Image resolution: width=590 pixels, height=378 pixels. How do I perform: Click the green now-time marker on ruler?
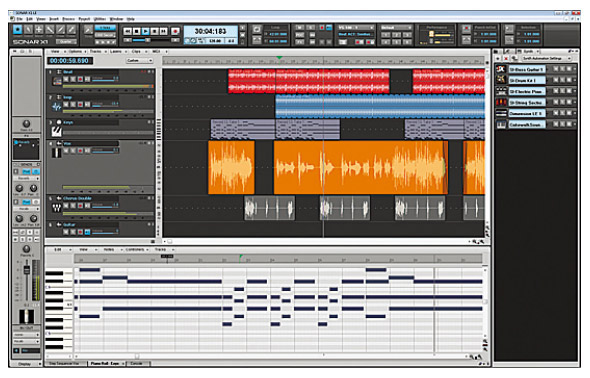279,58
